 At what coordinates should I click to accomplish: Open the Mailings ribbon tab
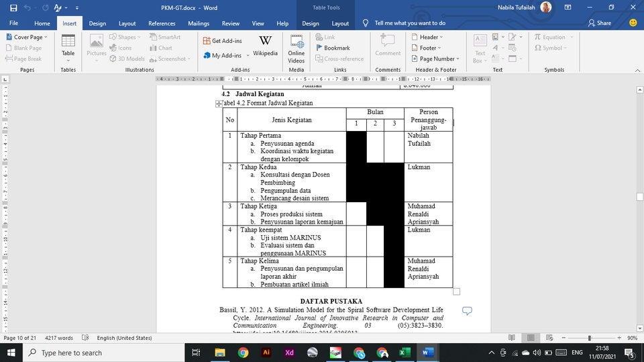pyautogui.click(x=199, y=23)
